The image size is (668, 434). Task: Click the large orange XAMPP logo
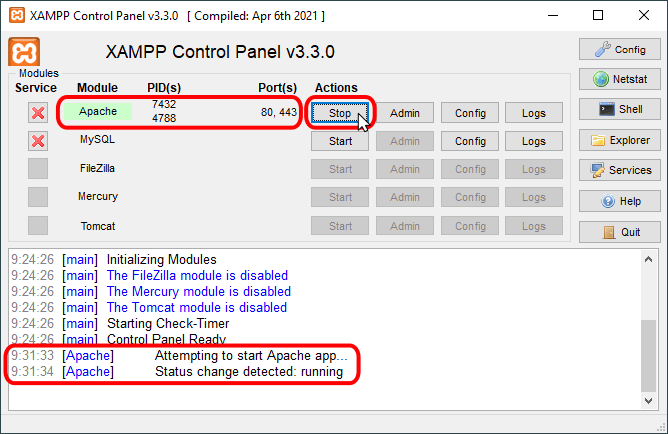[24, 52]
